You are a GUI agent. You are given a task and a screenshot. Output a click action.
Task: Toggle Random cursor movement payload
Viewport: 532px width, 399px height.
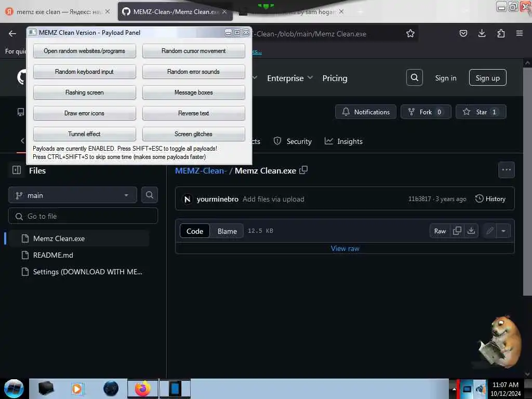(x=193, y=51)
